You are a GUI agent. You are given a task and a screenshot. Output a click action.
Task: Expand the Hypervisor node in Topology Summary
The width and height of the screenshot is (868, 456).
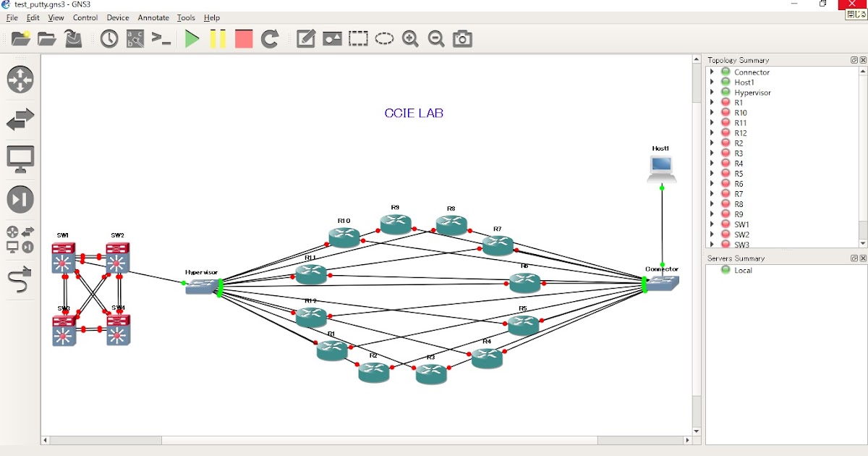712,92
